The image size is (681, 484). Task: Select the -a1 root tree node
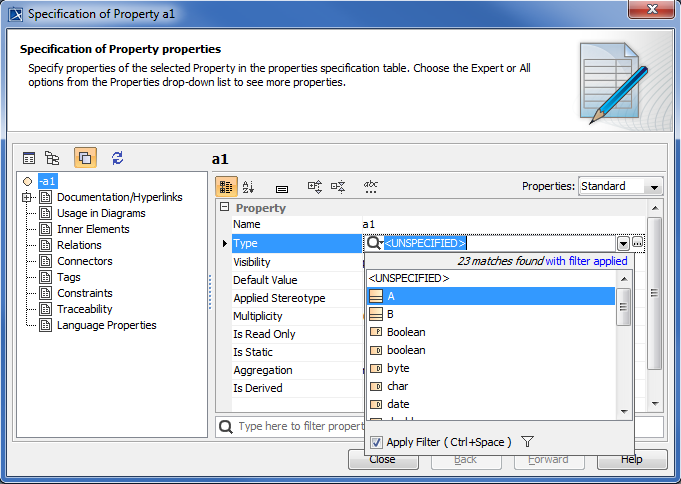pos(47,181)
